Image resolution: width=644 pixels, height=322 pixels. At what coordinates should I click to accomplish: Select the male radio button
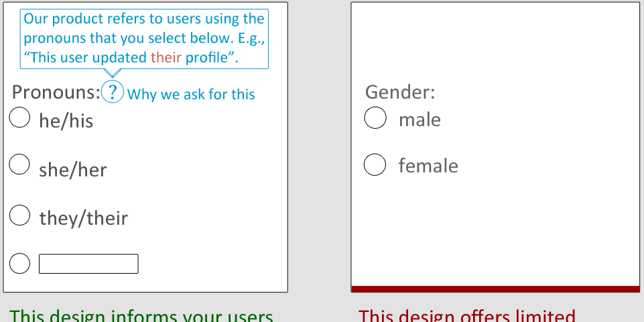tap(375, 117)
